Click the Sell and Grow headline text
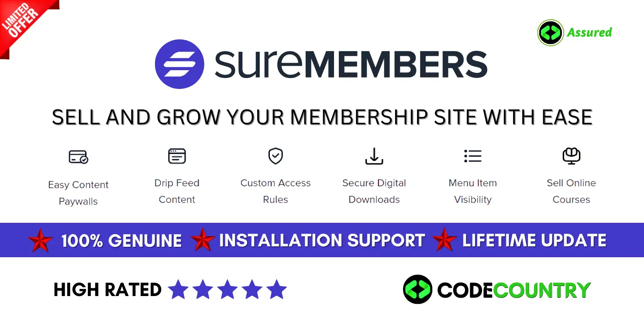 pyautogui.click(x=322, y=117)
